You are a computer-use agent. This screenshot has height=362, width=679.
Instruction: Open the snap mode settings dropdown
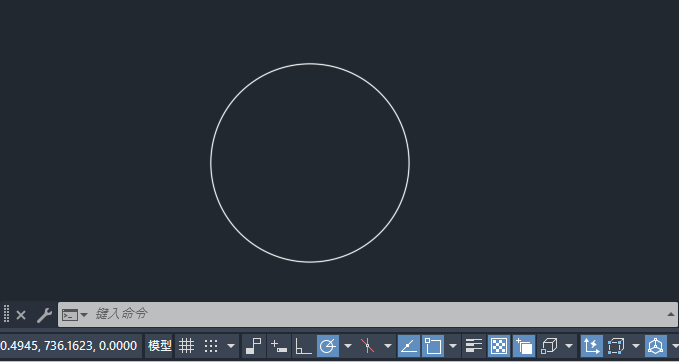click(x=231, y=346)
